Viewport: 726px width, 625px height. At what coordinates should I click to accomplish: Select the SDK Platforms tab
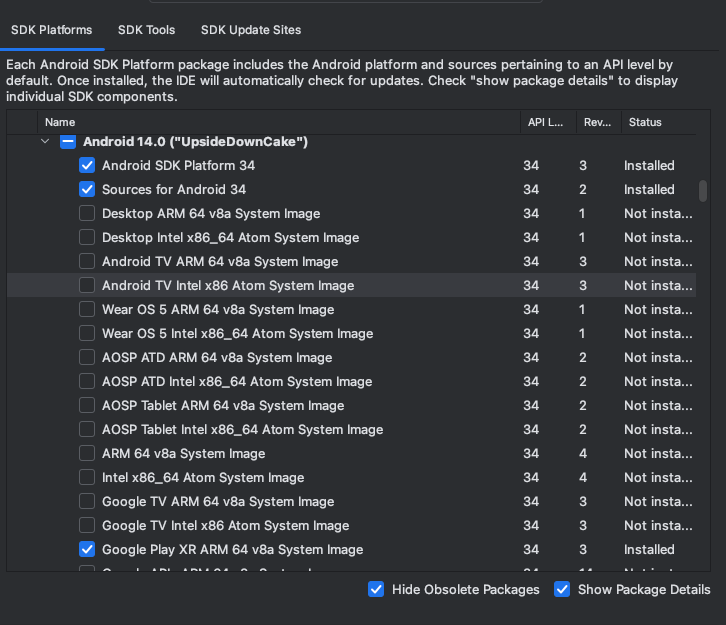(x=52, y=30)
